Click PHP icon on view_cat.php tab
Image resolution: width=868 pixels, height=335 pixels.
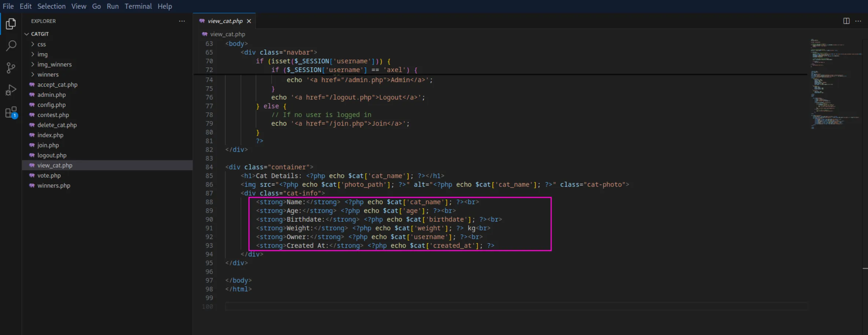202,21
